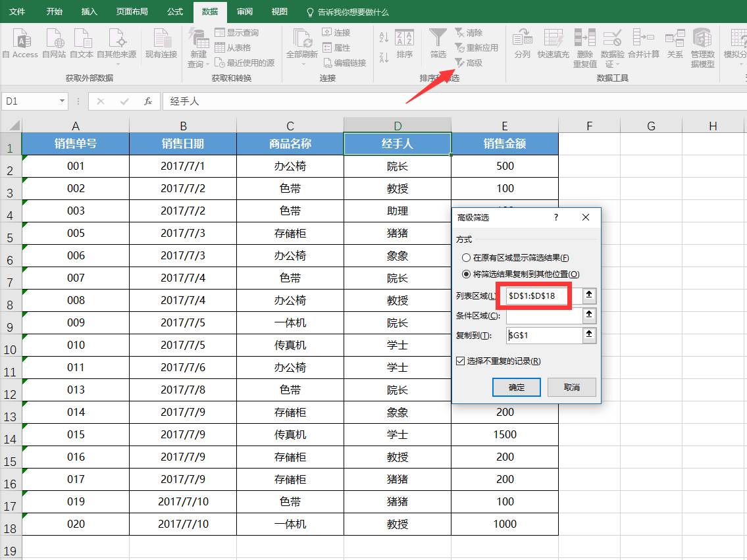Click the copy to field showing $G$1
The image size is (747, 560).
tap(544, 335)
